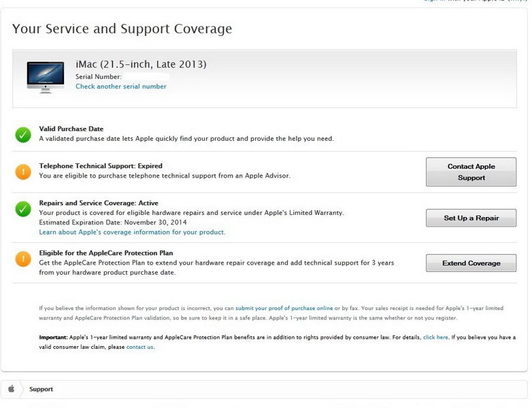Click the Eligible for the AppleCare Protection Plan heading

click(x=105, y=253)
